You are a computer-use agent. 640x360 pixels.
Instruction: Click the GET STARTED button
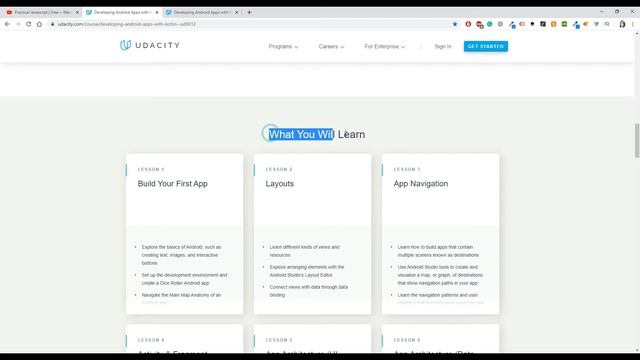tap(486, 47)
